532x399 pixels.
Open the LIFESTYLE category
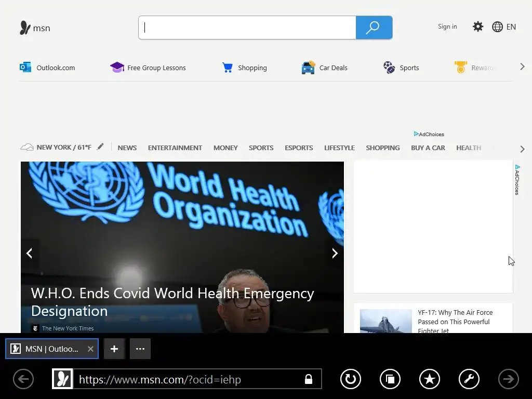[x=339, y=148]
